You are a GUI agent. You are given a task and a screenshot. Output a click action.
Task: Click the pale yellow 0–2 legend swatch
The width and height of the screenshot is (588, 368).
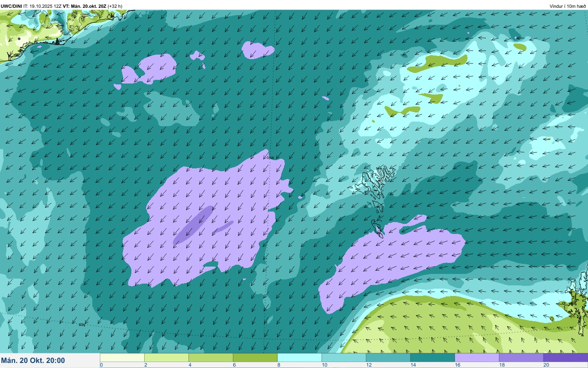[122, 357]
